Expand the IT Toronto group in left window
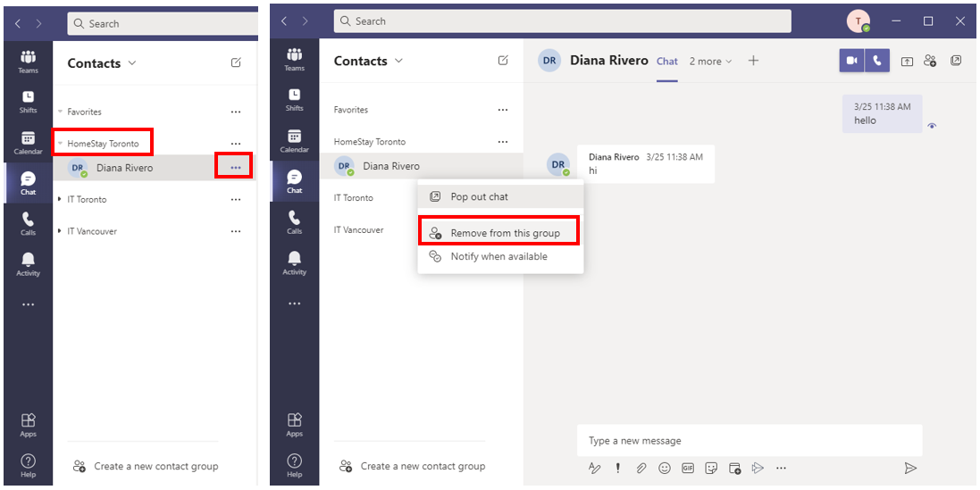This screenshot has width=980, height=490. point(60,199)
